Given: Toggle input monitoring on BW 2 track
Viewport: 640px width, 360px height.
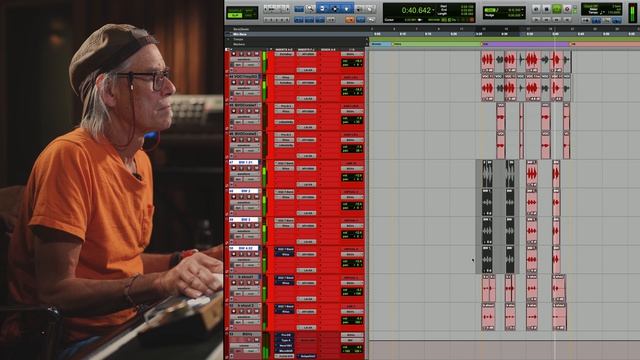Looking at the screenshot, I should (241, 197).
